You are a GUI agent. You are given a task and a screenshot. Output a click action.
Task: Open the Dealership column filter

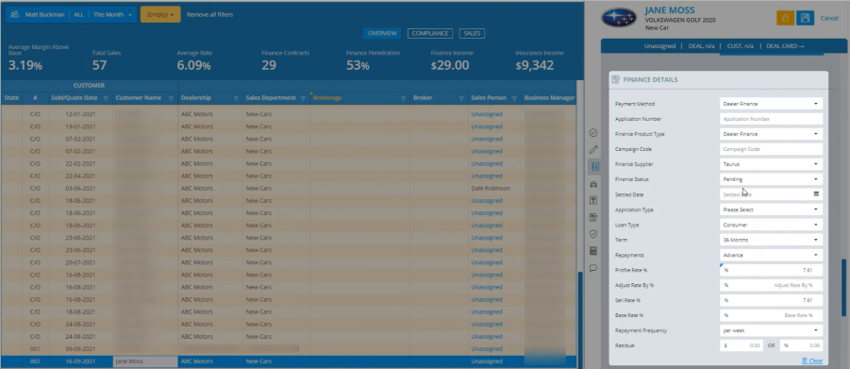236,99
